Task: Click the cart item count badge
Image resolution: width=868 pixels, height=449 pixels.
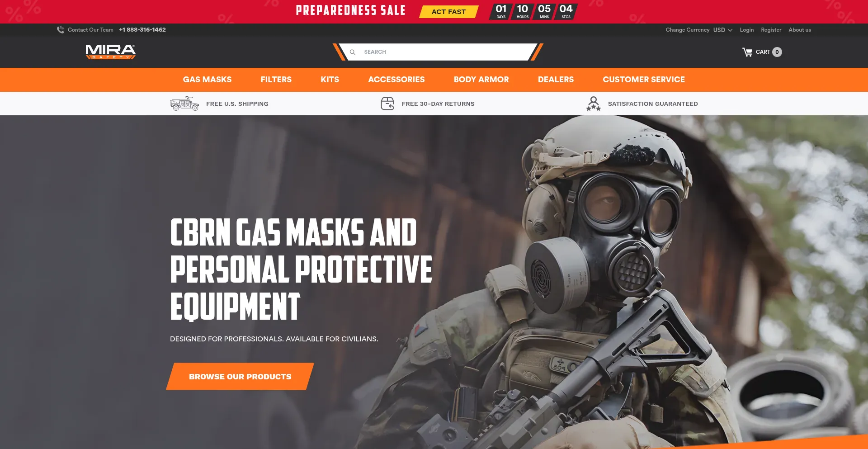Action: click(777, 52)
